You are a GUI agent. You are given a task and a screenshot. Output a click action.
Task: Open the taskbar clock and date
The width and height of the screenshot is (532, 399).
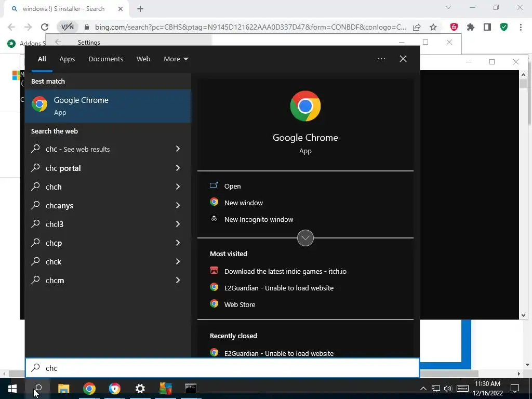pyautogui.click(x=487, y=389)
